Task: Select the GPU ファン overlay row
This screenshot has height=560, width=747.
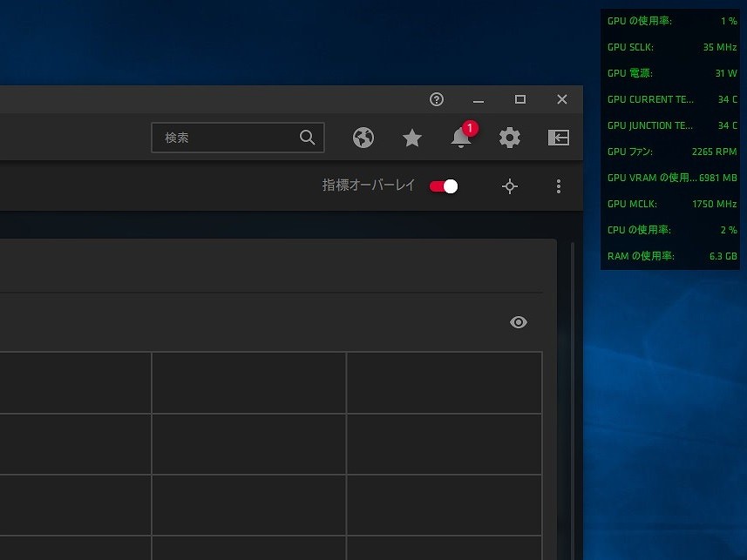Action: pyautogui.click(x=671, y=152)
